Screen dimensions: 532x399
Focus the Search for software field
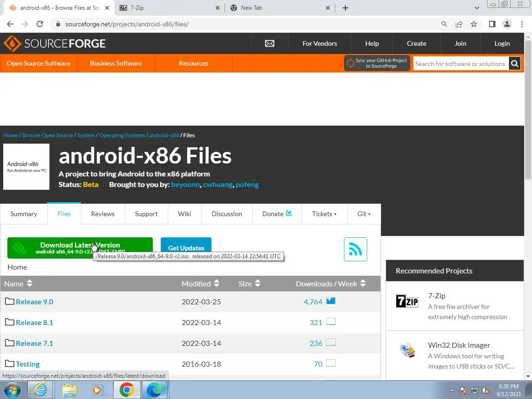click(460, 63)
